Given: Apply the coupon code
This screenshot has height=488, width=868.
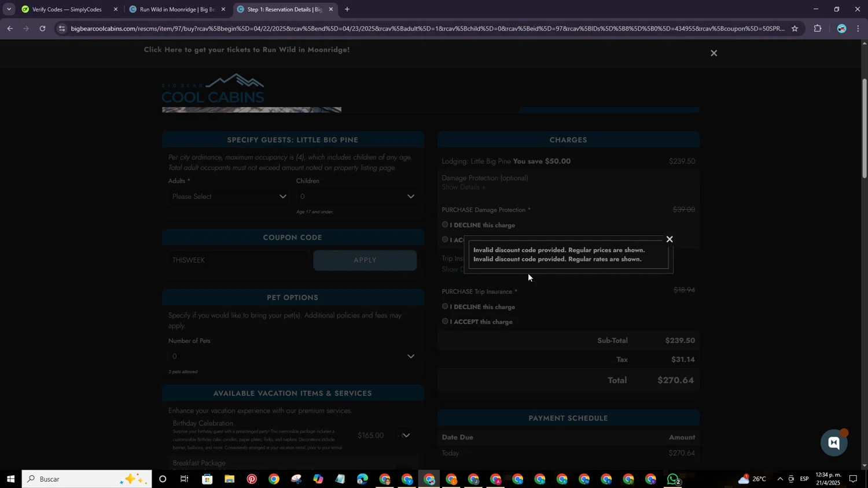Looking at the screenshot, I should click(x=365, y=260).
